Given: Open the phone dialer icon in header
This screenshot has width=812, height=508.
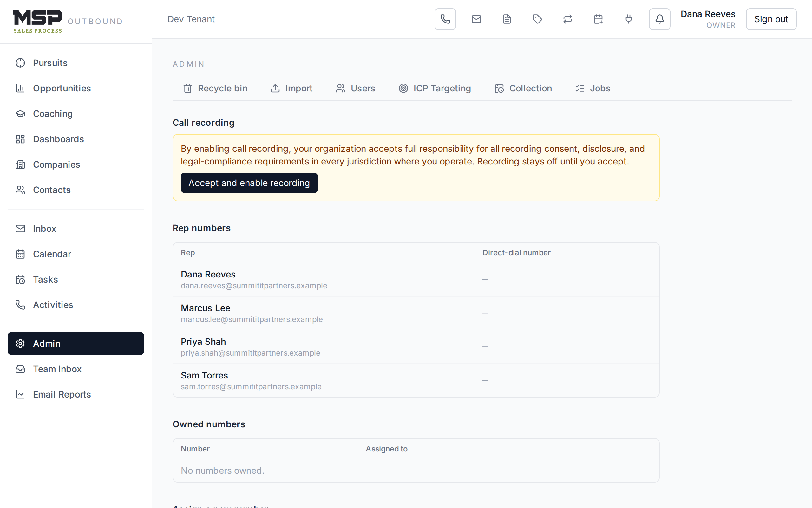Looking at the screenshot, I should pos(445,19).
